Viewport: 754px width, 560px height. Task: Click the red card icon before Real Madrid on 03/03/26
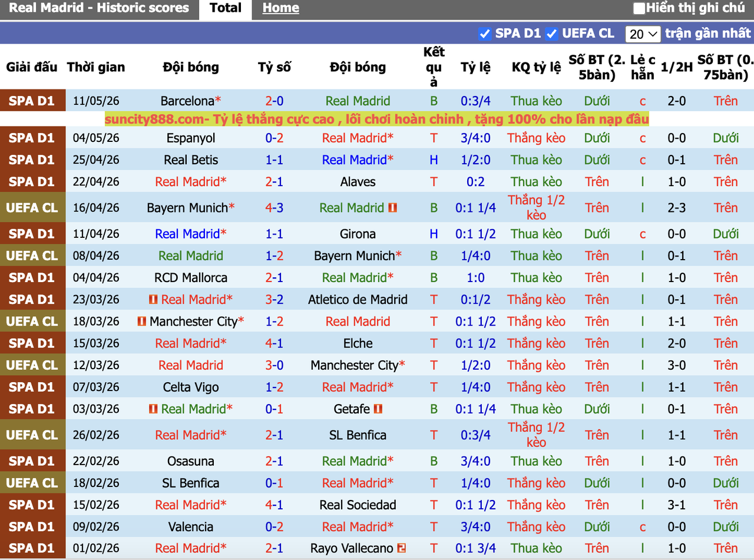click(153, 409)
